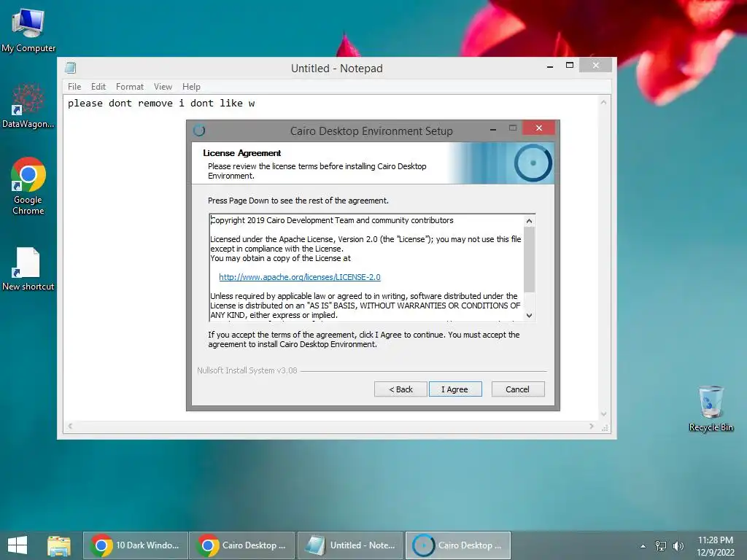Click the license scrollbar up arrow
747x560 pixels.
click(530, 221)
